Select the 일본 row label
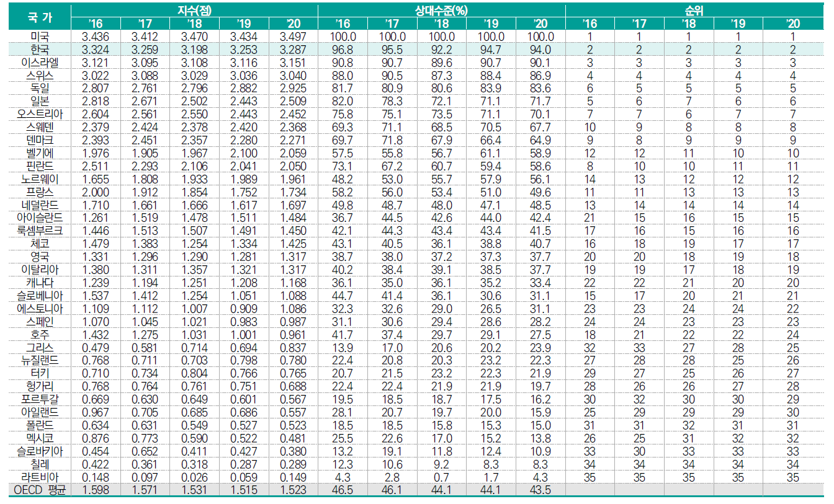 pyautogui.click(x=40, y=101)
